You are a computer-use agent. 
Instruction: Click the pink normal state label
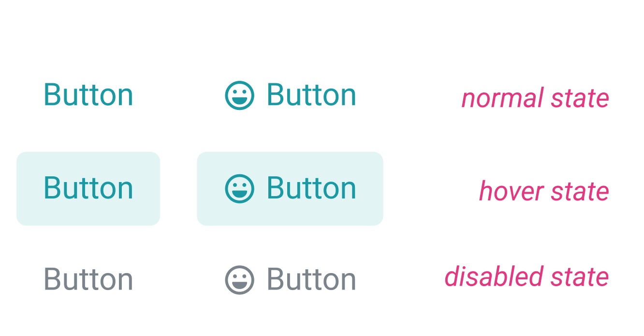coord(535,98)
